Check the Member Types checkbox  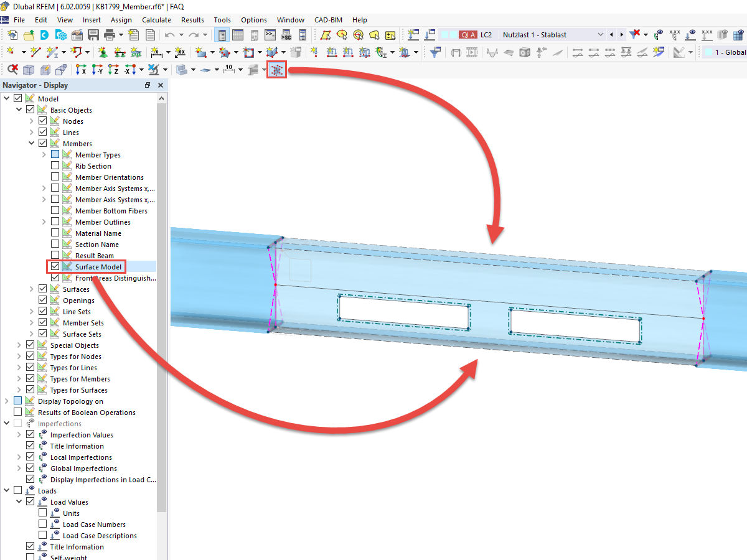click(x=55, y=154)
